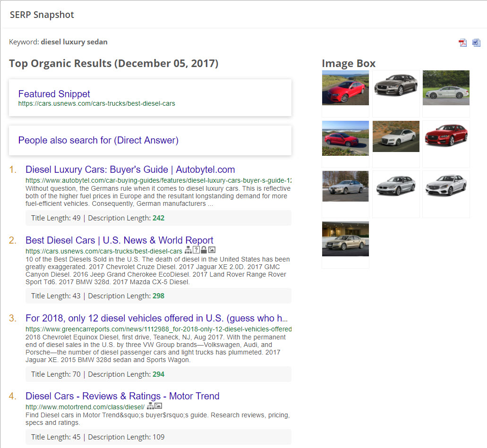Open Diesel Cars Reviews & Ratings Motor Trend
This screenshot has height=448, width=487.
point(122,396)
